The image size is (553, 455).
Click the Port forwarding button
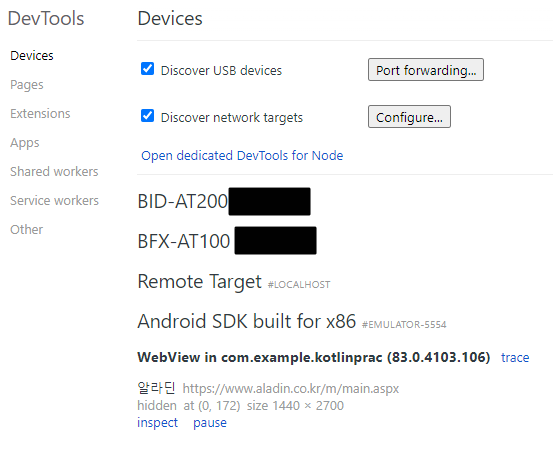point(426,70)
